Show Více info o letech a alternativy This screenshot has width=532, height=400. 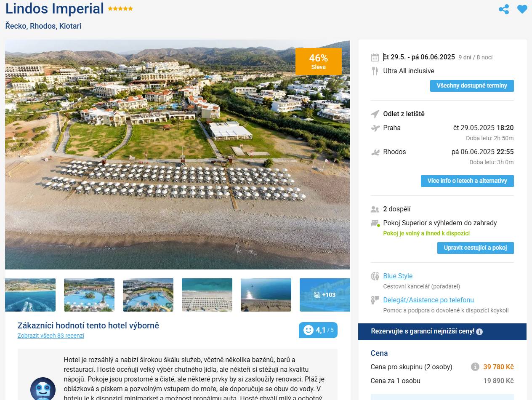(x=467, y=181)
